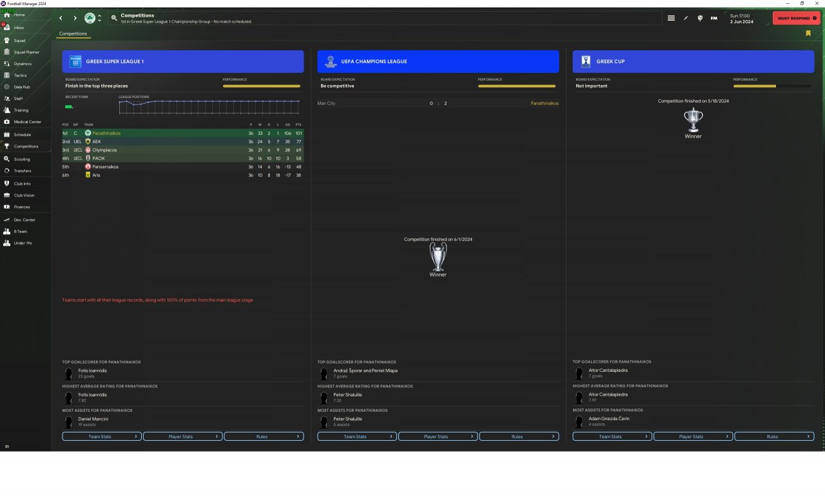Viewport: 825px width, 504px height.
Task: Click the league positions graph
Action: pos(209,107)
